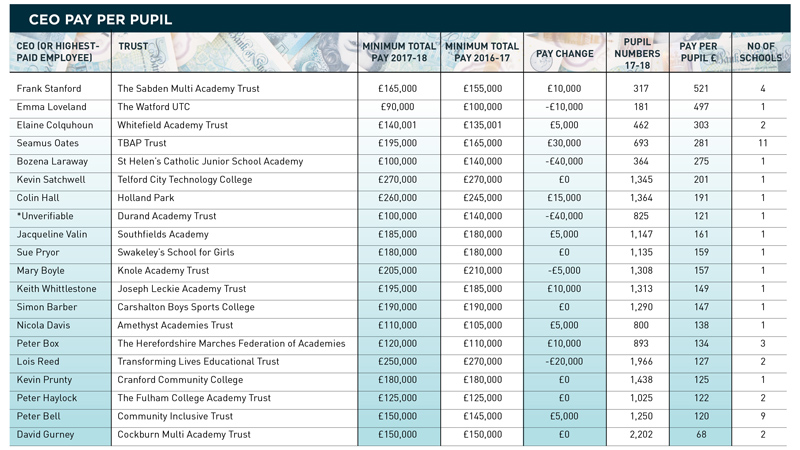This screenshot has width=800, height=450.
Task: Select 'The Sabden Multi Academy Trust' cell
Action: pos(188,89)
